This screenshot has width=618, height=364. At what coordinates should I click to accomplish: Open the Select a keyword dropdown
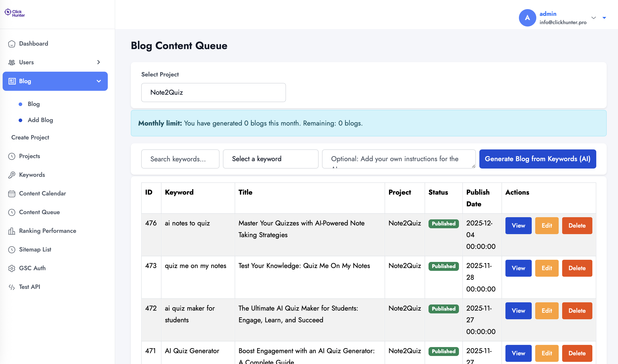pos(270,159)
